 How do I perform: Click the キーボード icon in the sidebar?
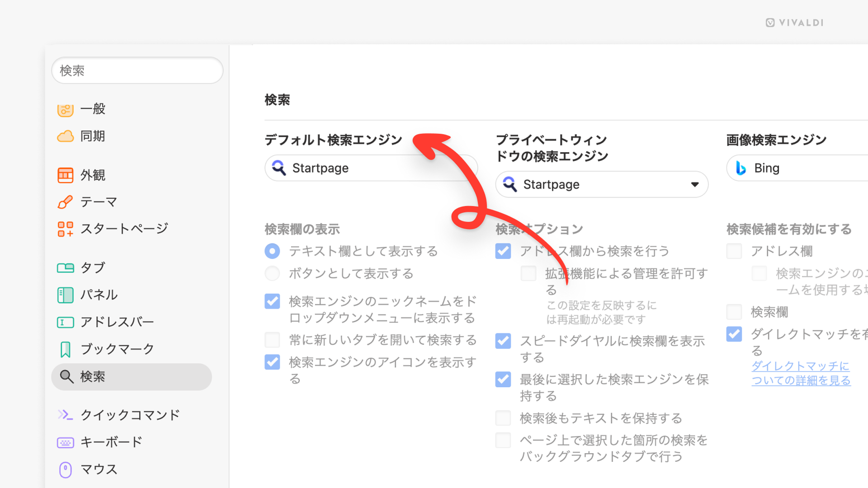click(66, 442)
